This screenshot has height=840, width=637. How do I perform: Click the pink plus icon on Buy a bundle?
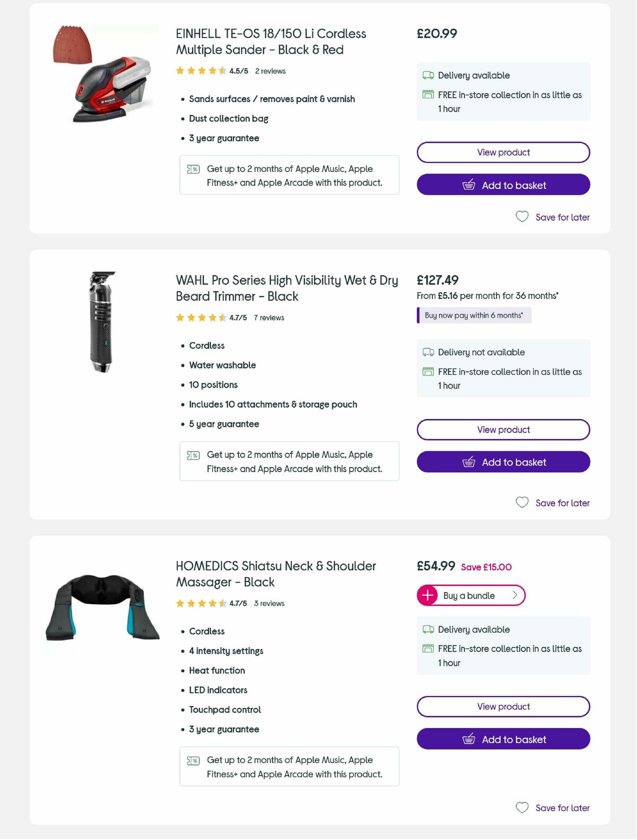[427, 595]
